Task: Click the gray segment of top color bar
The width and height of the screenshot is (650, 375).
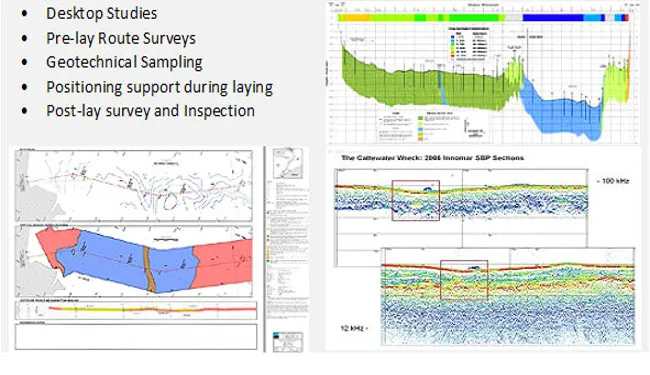Action: tap(514, 18)
